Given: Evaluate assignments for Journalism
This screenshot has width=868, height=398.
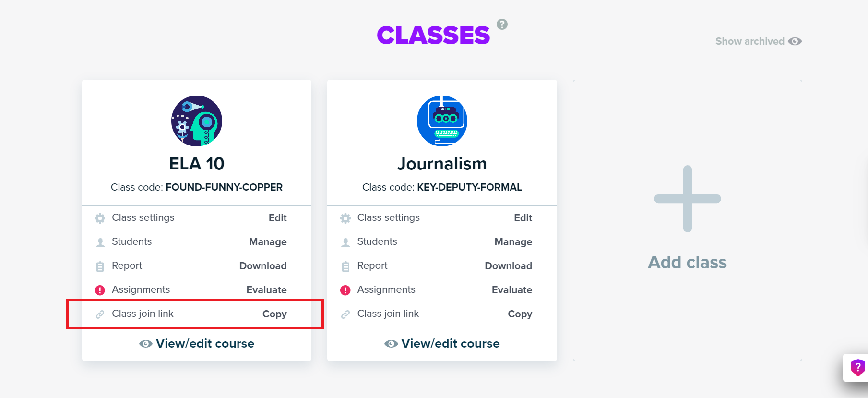Looking at the screenshot, I should pos(511,290).
